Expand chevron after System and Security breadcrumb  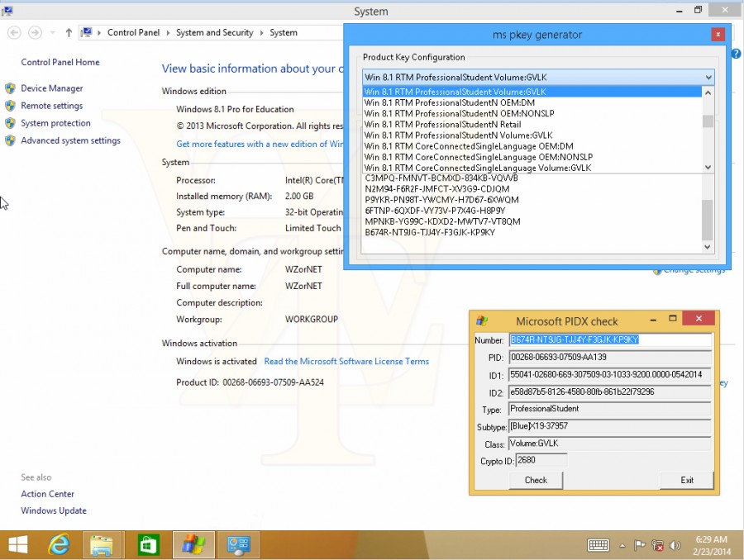coord(261,33)
